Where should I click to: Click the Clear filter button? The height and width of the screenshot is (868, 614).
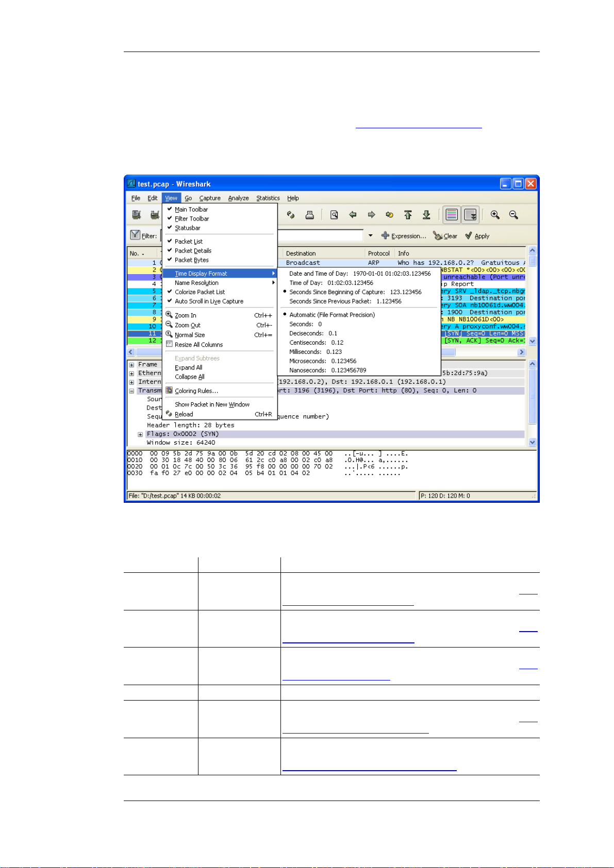point(445,236)
